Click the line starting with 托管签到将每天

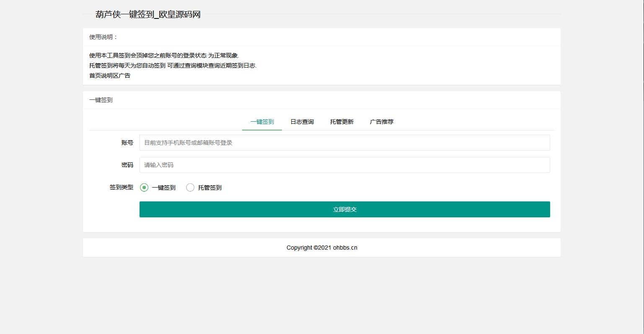click(x=173, y=65)
